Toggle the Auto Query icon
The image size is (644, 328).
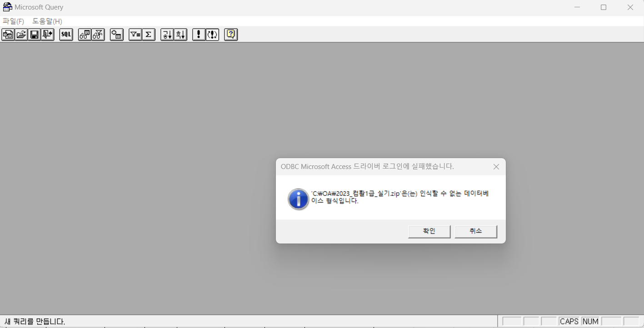(x=212, y=35)
